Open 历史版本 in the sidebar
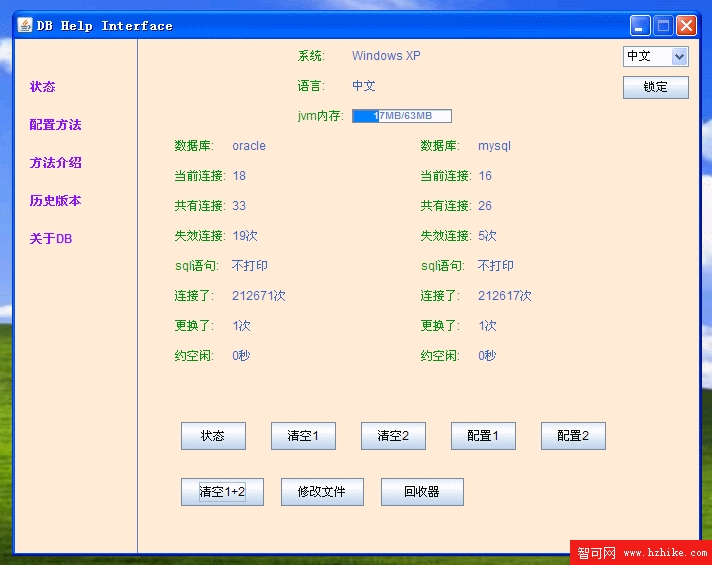This screenshot has width=712, height=565. point(55,200)
